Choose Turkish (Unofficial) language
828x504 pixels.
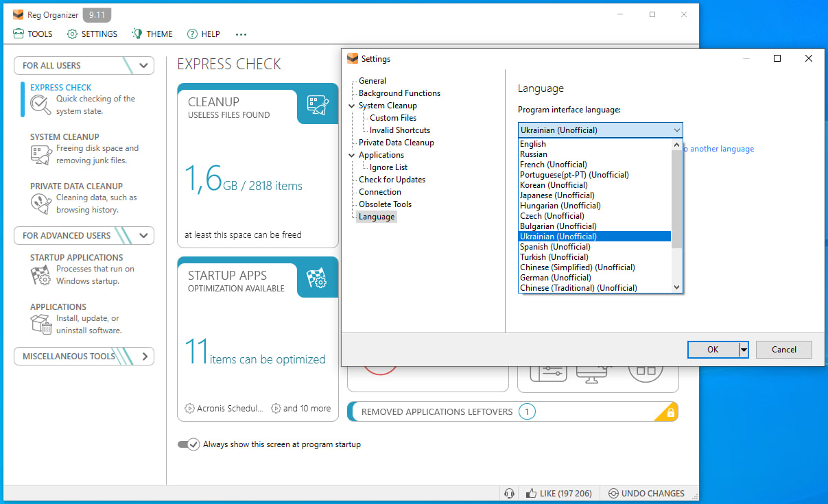click(x=595, y=257)
